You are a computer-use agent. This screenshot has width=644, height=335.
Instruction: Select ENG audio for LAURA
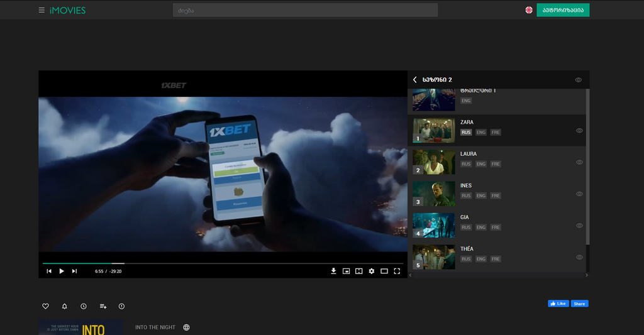[x=481, y=164]
